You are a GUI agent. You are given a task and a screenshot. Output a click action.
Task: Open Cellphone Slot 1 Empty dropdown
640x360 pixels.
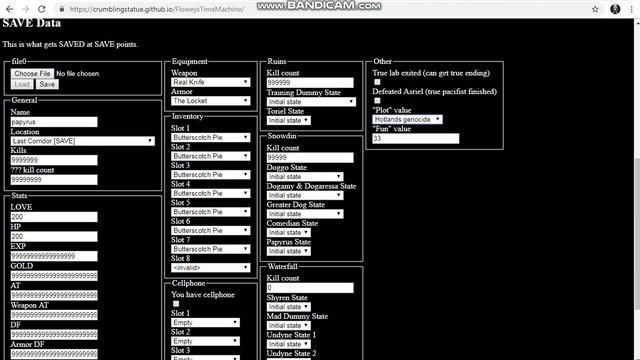tap(205, 322)
